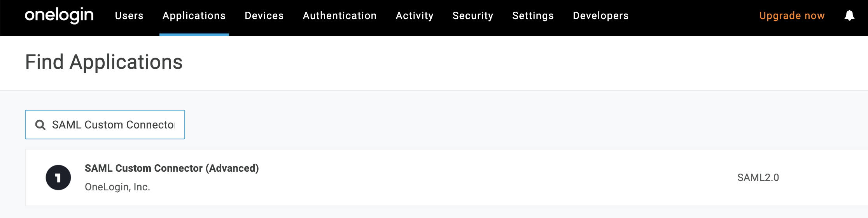Click the OneLogin logo
Screen dimensions: 868x218
point(59,16)
